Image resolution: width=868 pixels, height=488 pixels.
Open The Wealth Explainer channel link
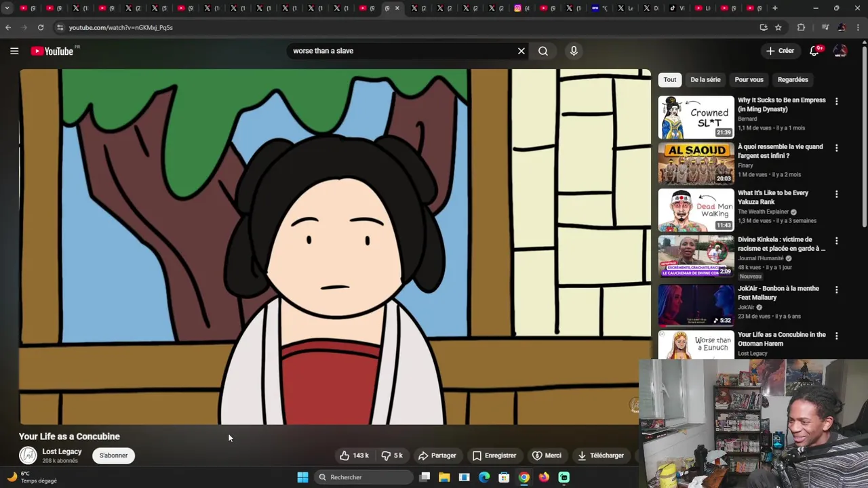[764, 212]
